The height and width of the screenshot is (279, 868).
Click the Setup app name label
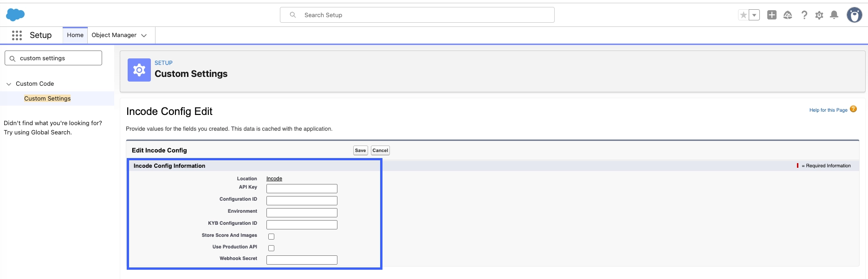coord(41,35)
